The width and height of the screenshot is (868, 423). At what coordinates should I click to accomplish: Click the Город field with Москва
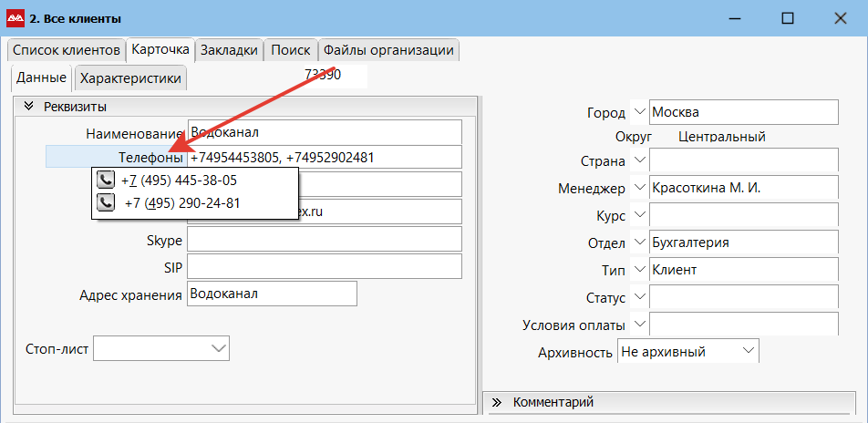tap(744, 112)
